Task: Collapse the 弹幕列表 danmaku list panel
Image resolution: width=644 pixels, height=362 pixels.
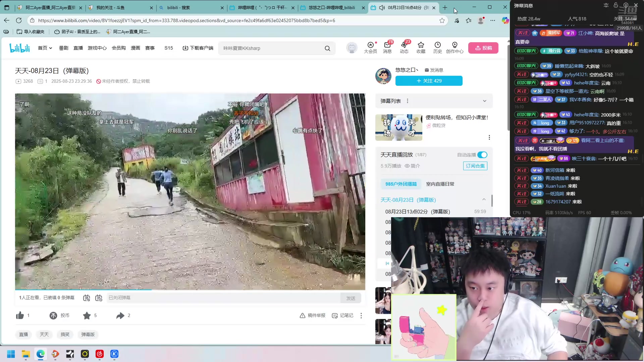Action: (x=484, y=101)
